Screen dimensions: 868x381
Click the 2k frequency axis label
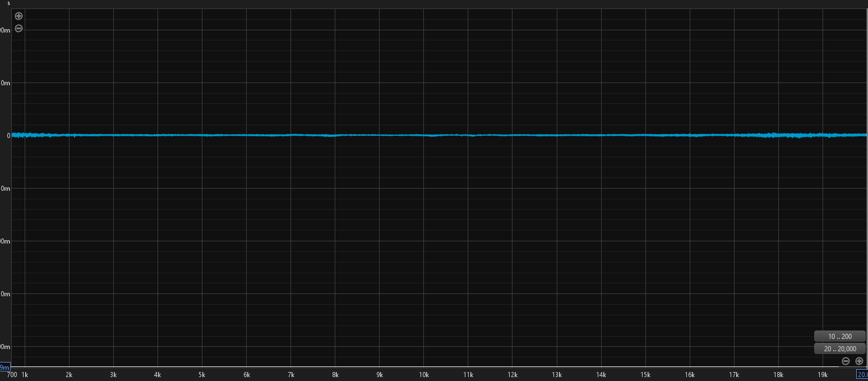pyautogui.click(x=69, y=374)
